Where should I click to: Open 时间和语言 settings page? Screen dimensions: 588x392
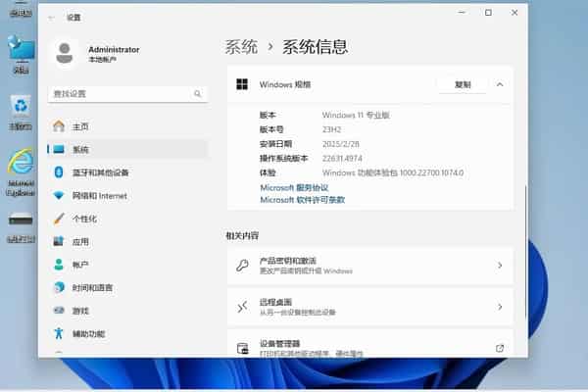pyautogui.click(x=127, y=288)
